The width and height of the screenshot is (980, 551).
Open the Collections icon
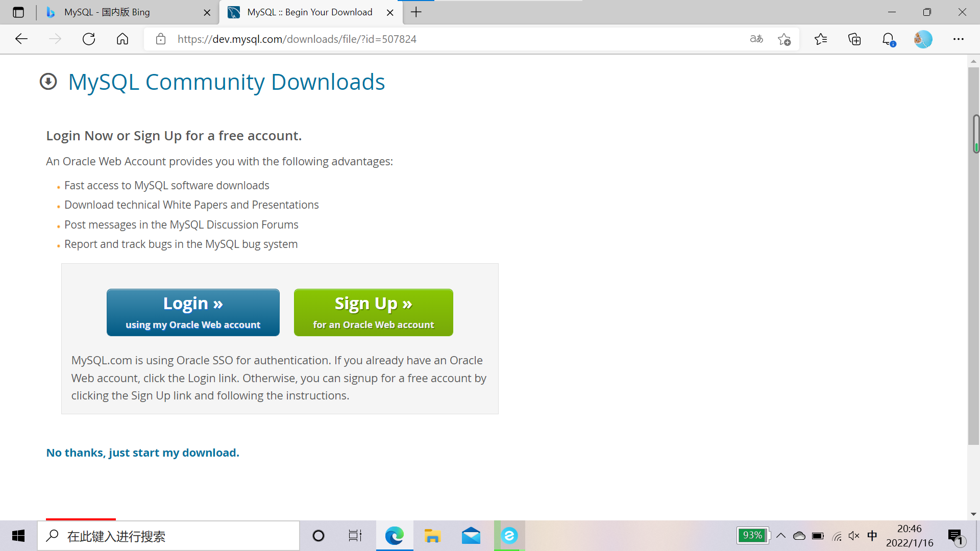pos(854,39)
